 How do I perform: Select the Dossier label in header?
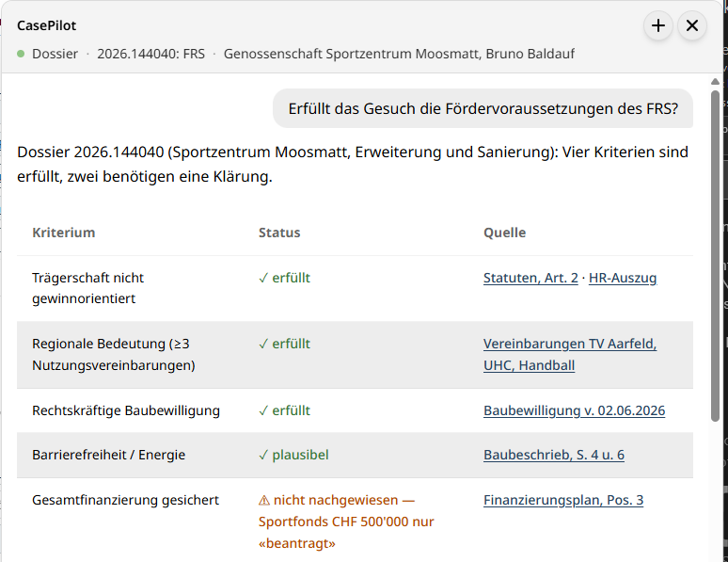[x=55, y=54]
